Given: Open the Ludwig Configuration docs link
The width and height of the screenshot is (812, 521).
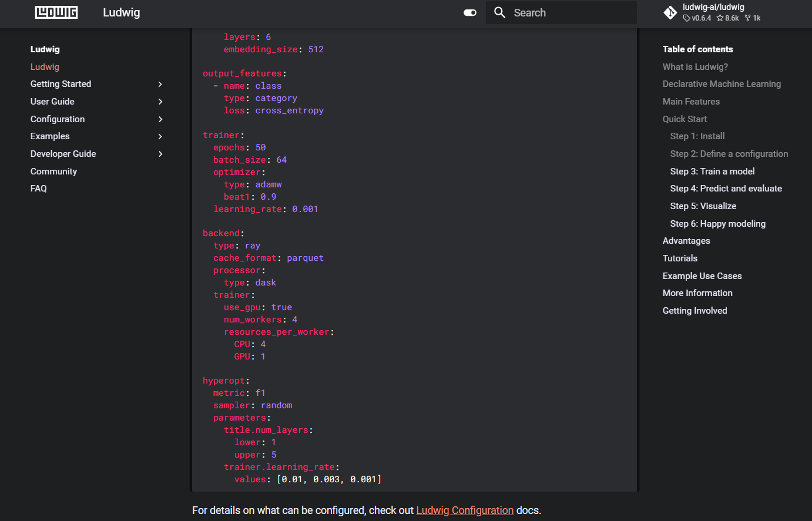Looking at the screenshot, I should (x=464, y=510).
